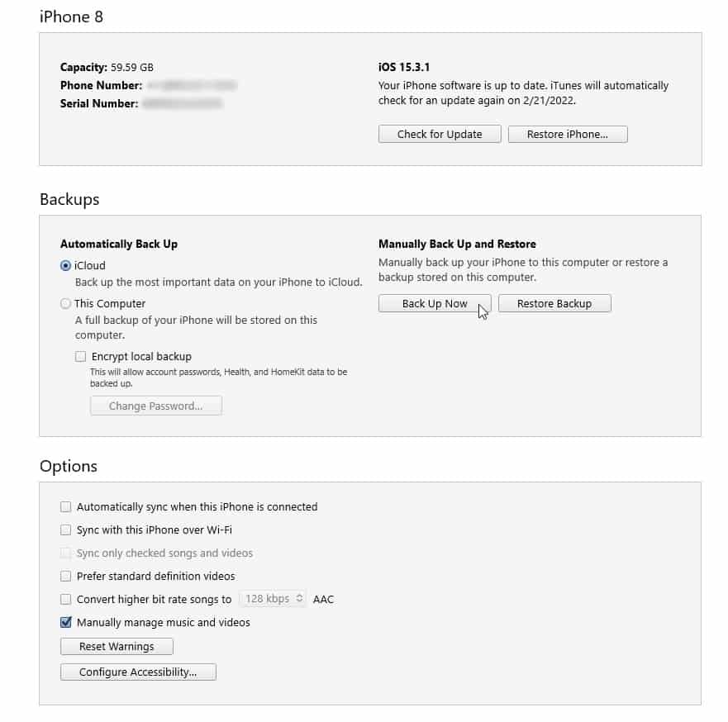Open Configure Accessibility settings
This screenshot has width=728, height=722.
pyautogui.click(x=138, y=672)
